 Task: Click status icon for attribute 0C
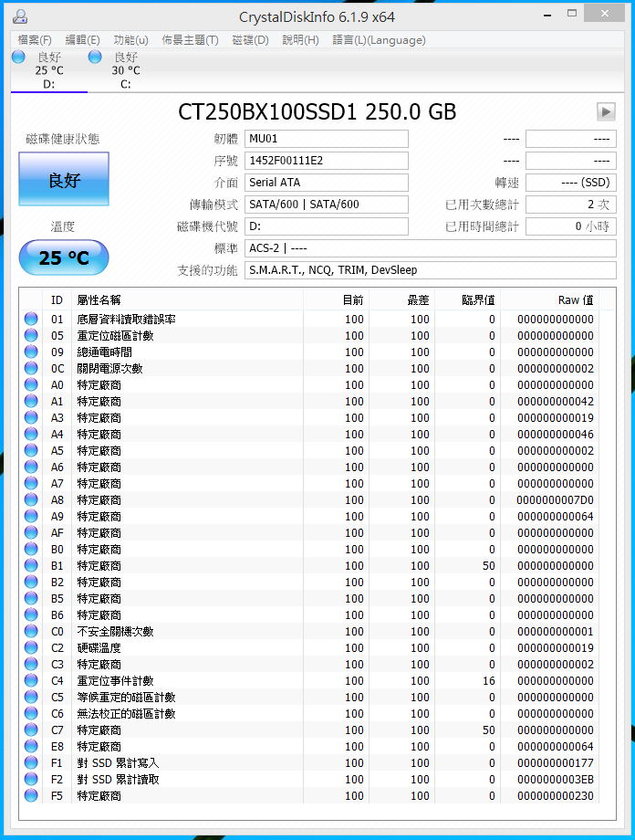click(x=31, y=368)
